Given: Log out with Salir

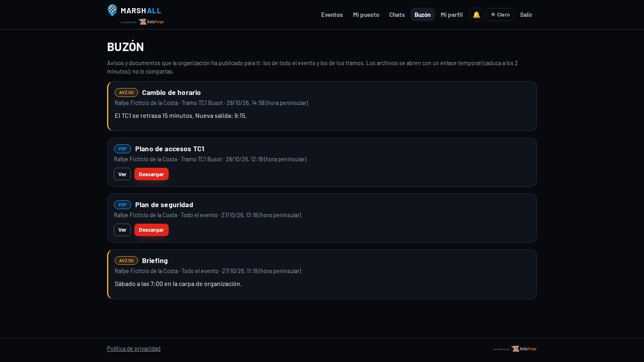Looking at the screenshot, I should (x=526, y=14).
